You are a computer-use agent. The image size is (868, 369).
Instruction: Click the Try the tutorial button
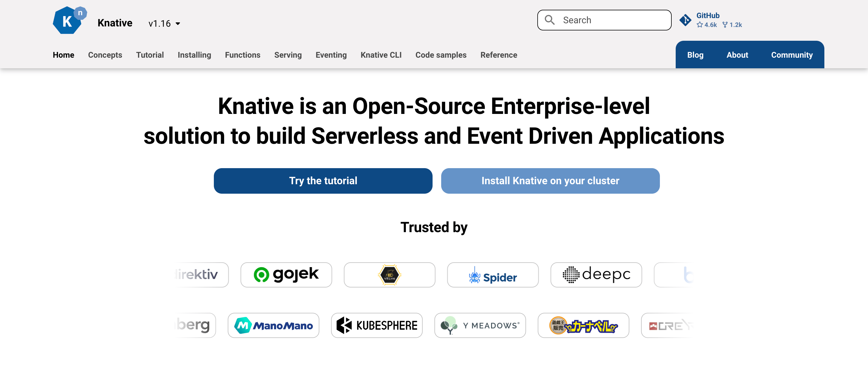tap(323, 181)
